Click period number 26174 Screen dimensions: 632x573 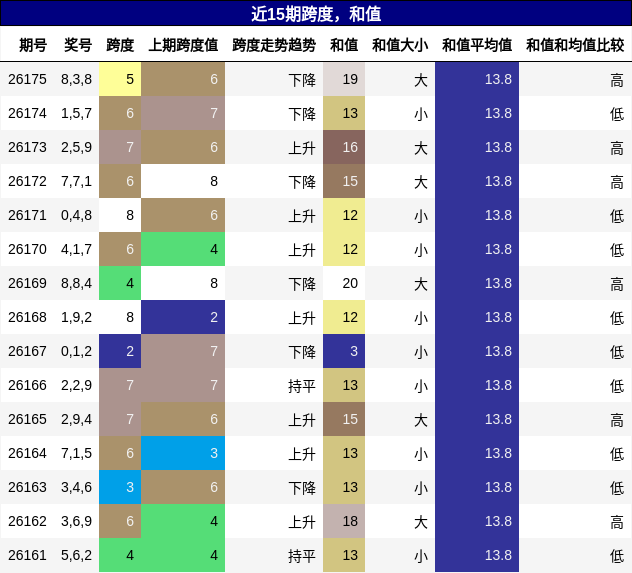coord(27,113)
